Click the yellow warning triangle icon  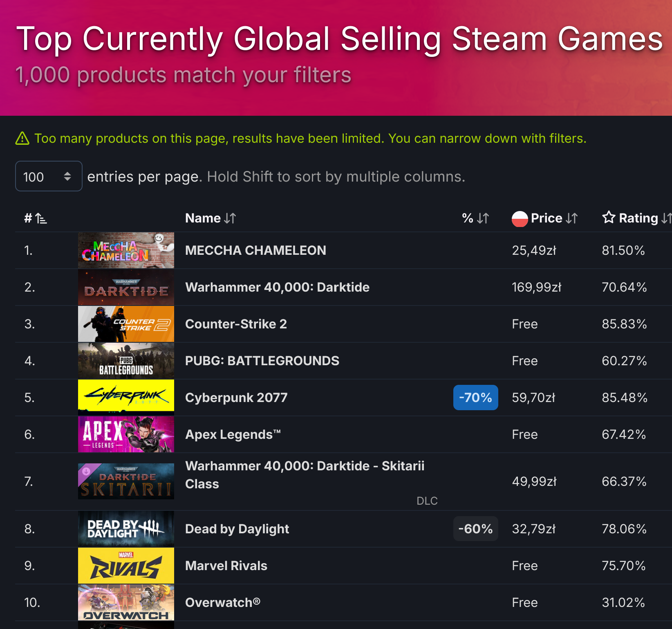tap(22, 138)
